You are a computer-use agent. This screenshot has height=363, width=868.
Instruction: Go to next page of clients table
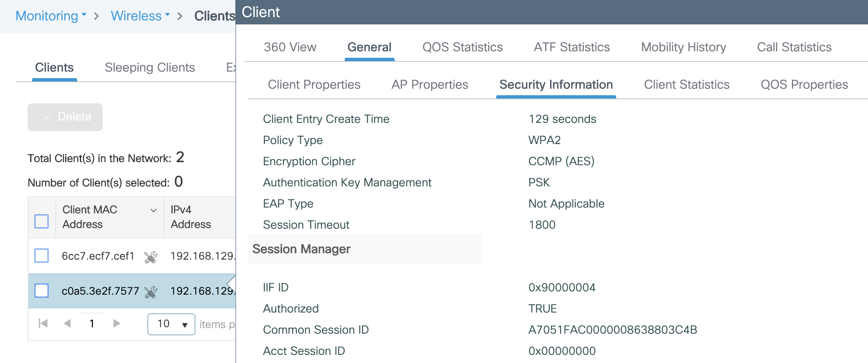pyautogui.click(x=117, y=324)
